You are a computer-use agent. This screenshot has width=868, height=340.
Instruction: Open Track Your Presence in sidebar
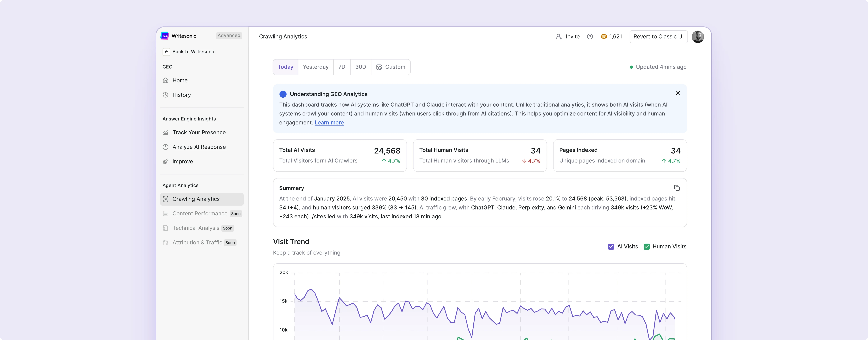point(199,133)
